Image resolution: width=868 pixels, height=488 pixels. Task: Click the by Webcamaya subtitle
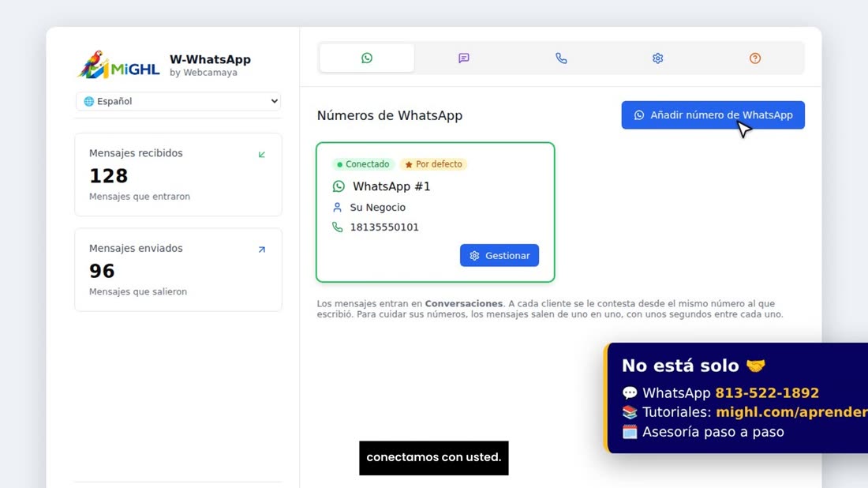tap(203, 73)
